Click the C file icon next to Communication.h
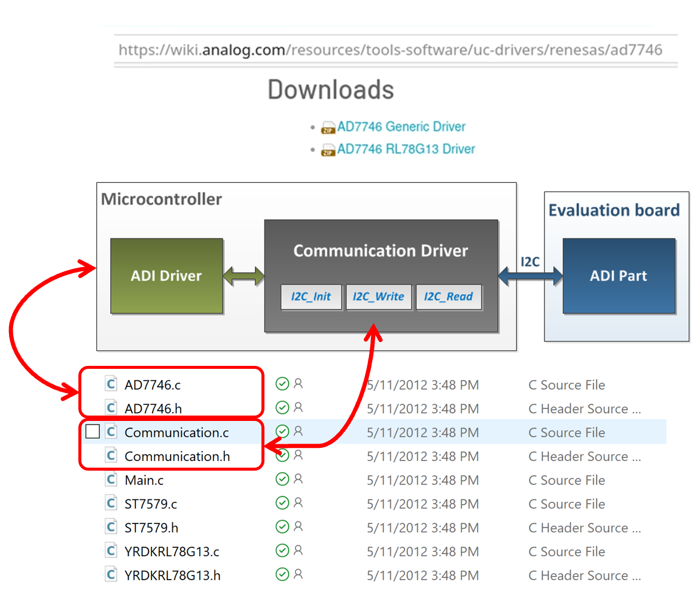Viewport: 700px width, 591px height. pos(111,456)
